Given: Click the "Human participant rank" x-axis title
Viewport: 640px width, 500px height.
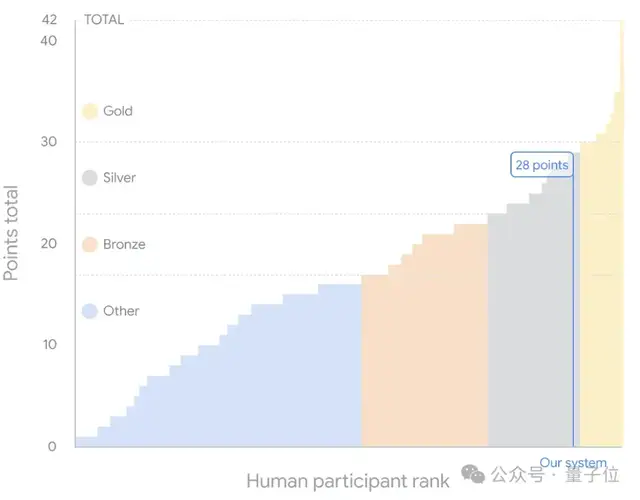Looking at the screenshot, I should pos(348,482).
